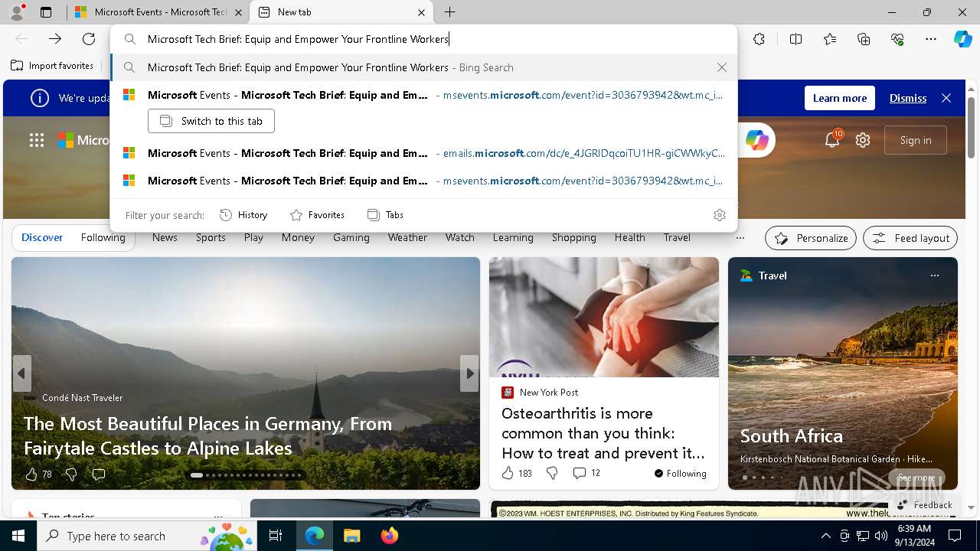
Task: Click the Learn more button
Action: point(840,98)
